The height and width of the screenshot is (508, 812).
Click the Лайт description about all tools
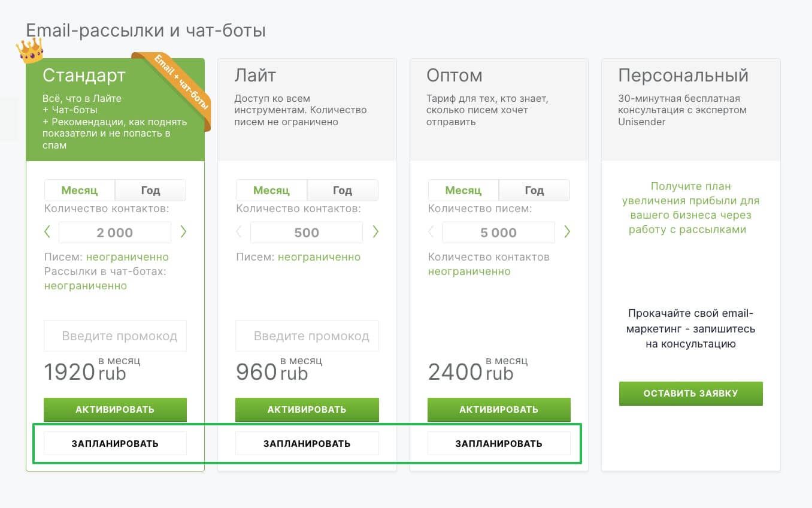(x=301, y=110)
